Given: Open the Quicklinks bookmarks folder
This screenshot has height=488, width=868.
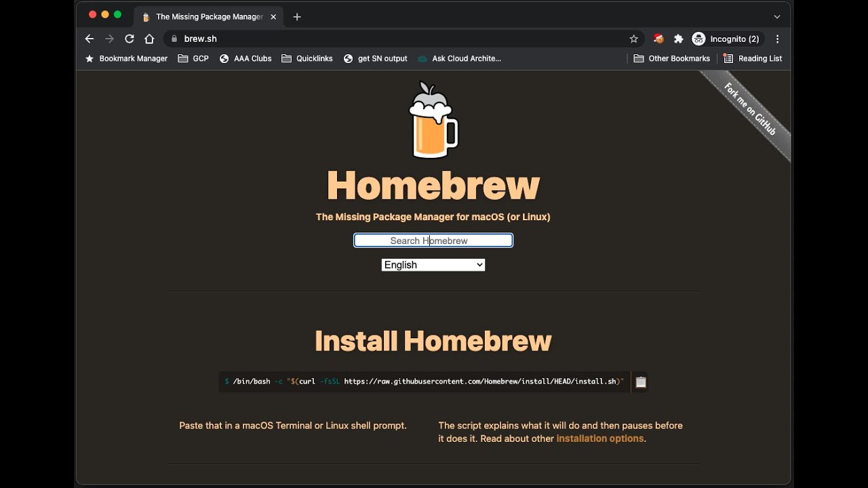Looking at the screenshot, I should [x=307, y=58].
